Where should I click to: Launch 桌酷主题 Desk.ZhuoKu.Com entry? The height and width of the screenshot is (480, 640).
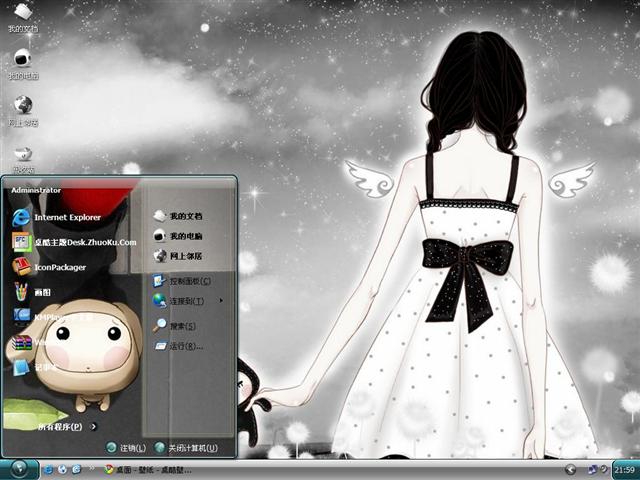tap(74, 242)
